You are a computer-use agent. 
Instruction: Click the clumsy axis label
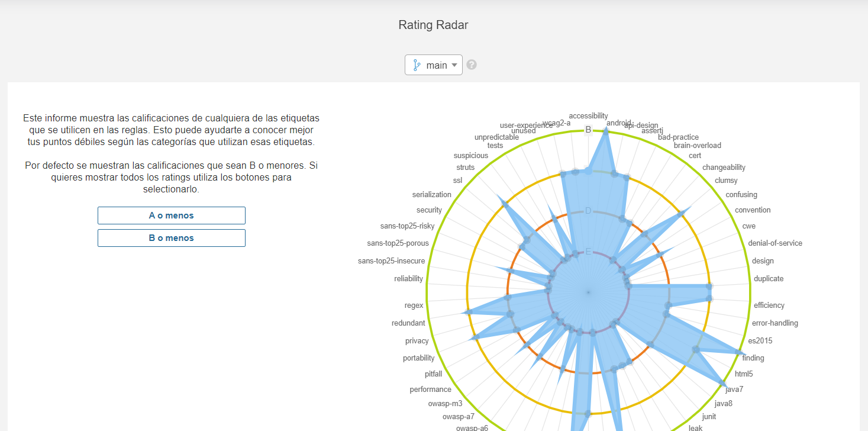click(726, 181)
